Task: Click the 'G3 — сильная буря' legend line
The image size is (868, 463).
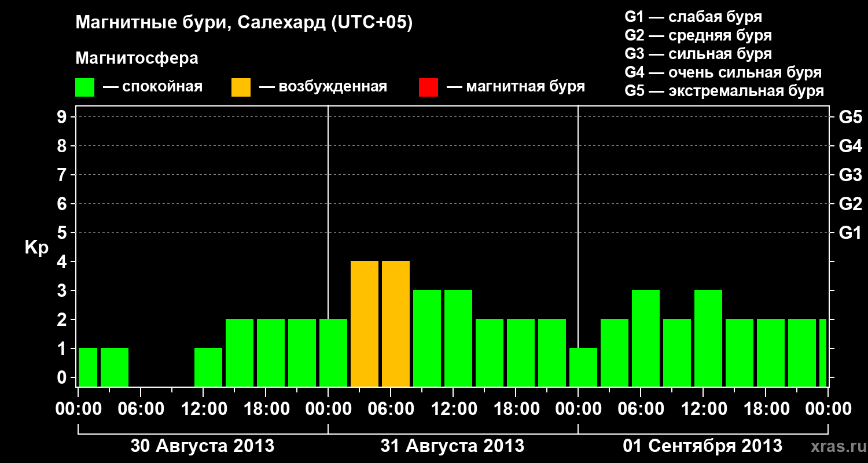Action: [x=698, y=54]
